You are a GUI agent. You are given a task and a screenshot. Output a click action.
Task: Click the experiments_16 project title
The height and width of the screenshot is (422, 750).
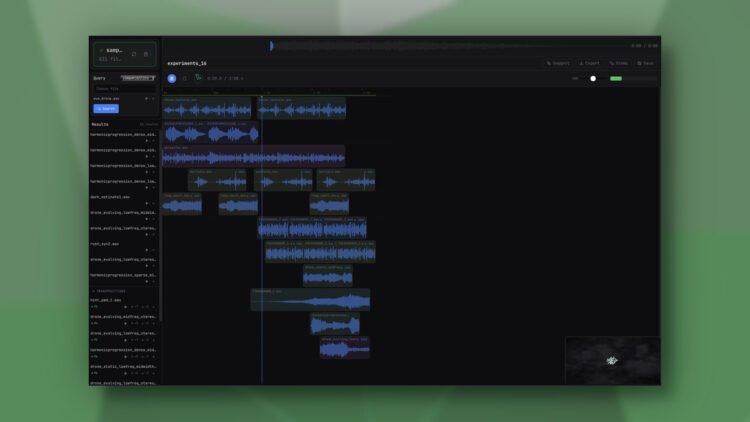tap(187, 63)
